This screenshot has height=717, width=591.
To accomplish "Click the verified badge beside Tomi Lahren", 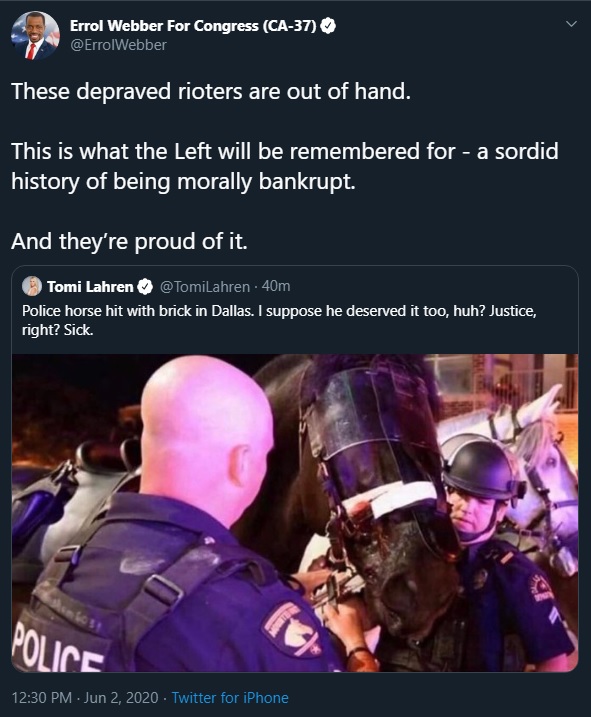I will [x=145, y=287].
